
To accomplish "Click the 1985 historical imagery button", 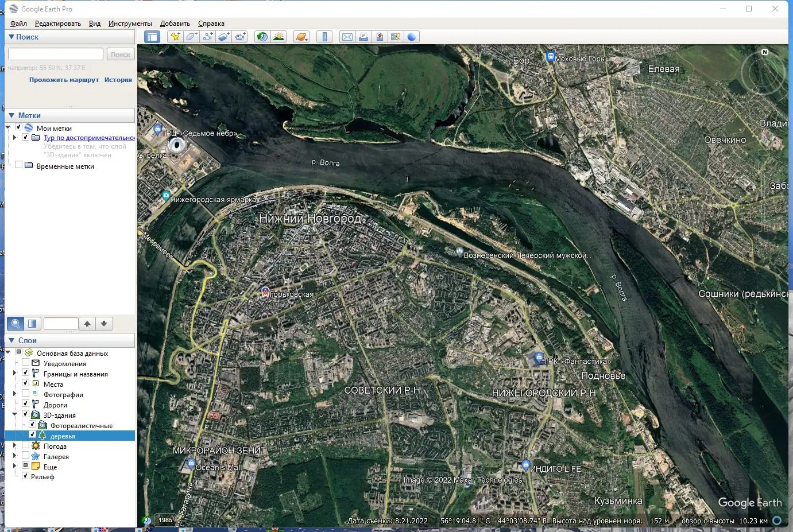I will point(165,520).
